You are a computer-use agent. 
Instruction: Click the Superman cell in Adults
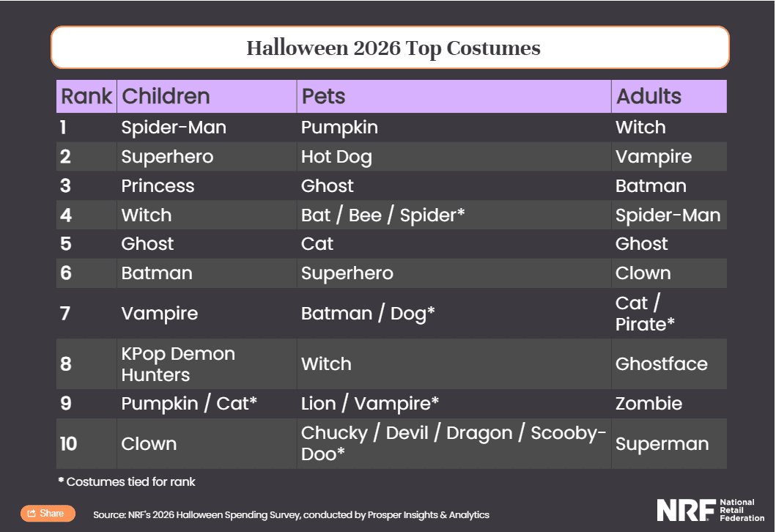662,444
